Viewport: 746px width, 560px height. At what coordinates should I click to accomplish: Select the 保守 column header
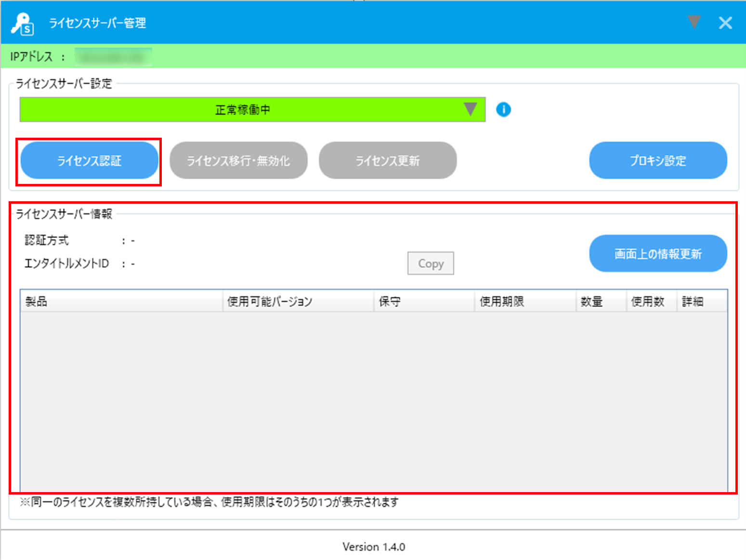coord(424,302)
